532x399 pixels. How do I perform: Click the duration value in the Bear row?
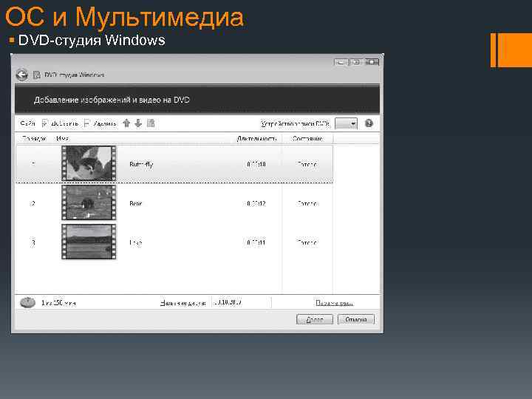pyautogui.click(x=256, y=204)
